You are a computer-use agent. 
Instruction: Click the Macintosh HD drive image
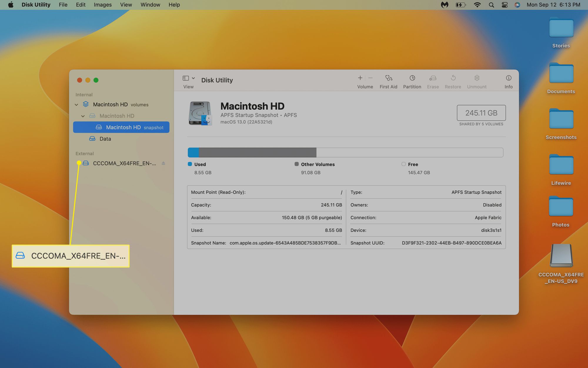pyautogui.click(x=200, y=113)
